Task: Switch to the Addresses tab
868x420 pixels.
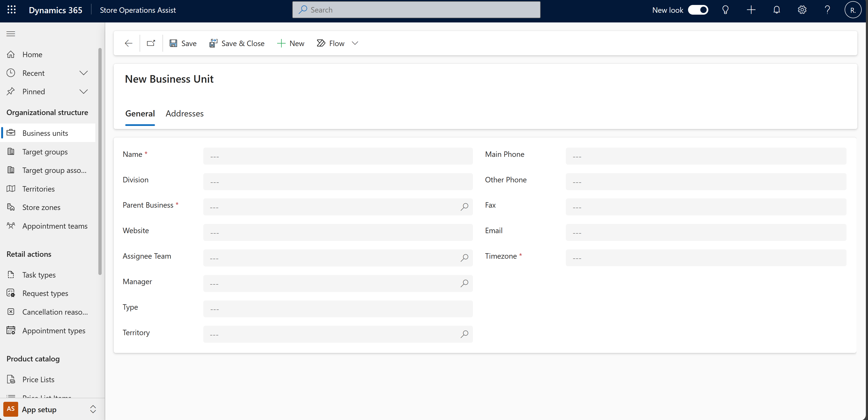Action: pos(184,113)
